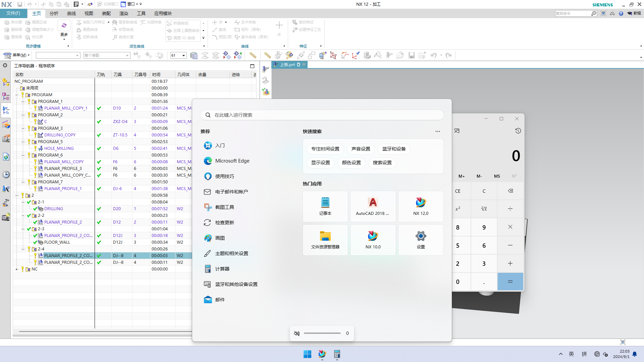Open NX 10.0 app tile
Viewport: 644px width, 362px height.
(x=373, y=240)
